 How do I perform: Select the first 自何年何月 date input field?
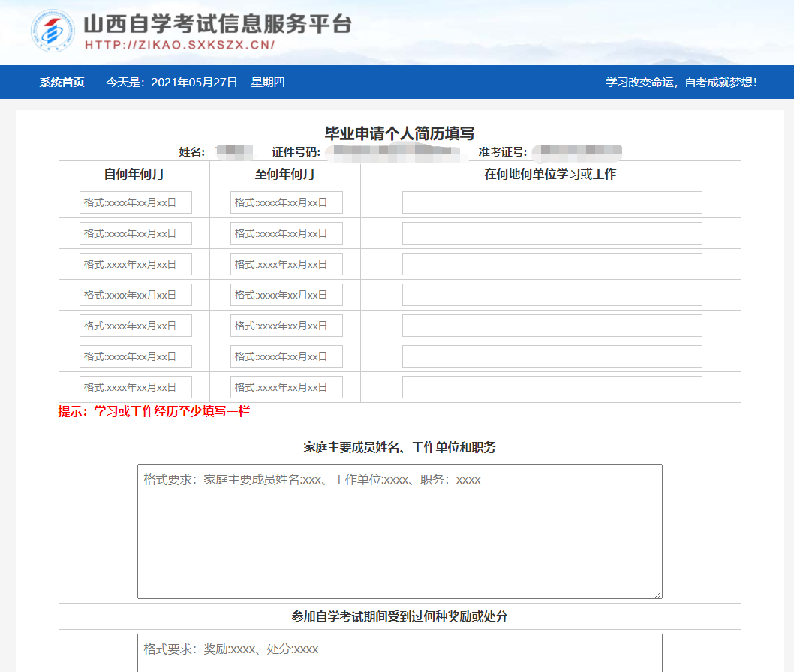tap(137, 202)
